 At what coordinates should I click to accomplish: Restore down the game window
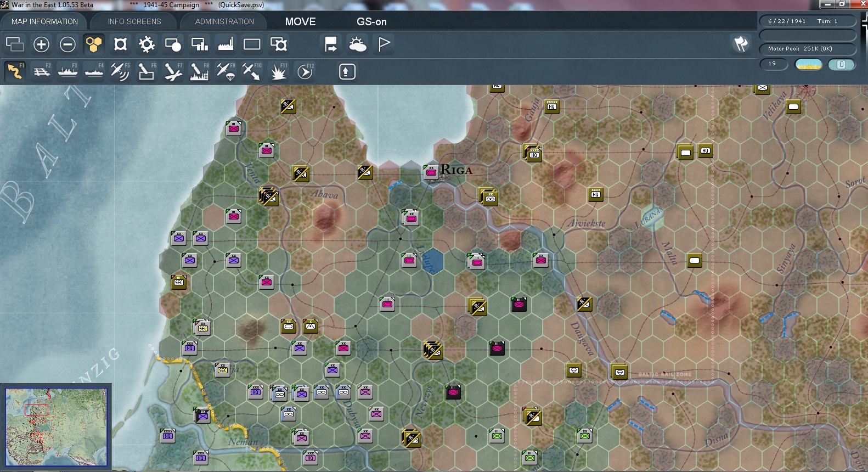pyautogui.click(x=842, y=4)
